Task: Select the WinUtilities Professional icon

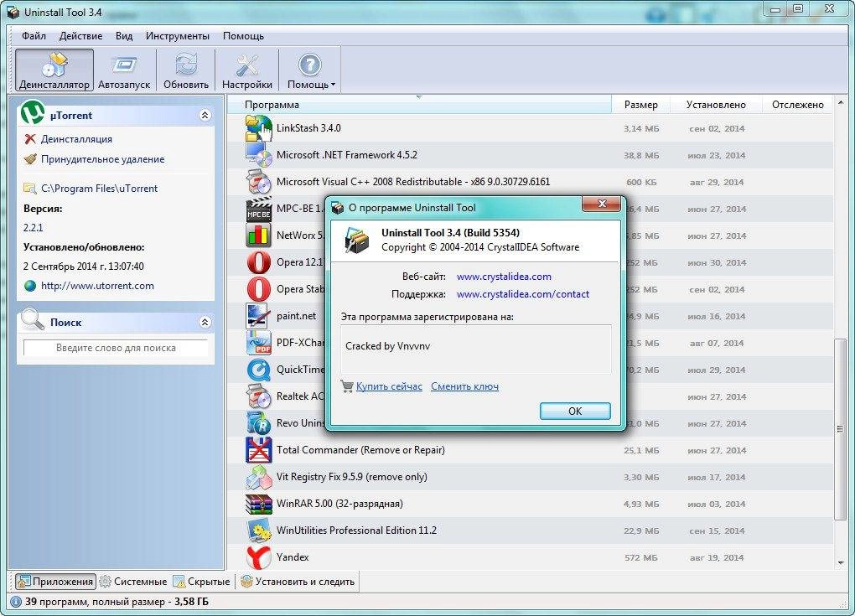Action: [258, 531]
